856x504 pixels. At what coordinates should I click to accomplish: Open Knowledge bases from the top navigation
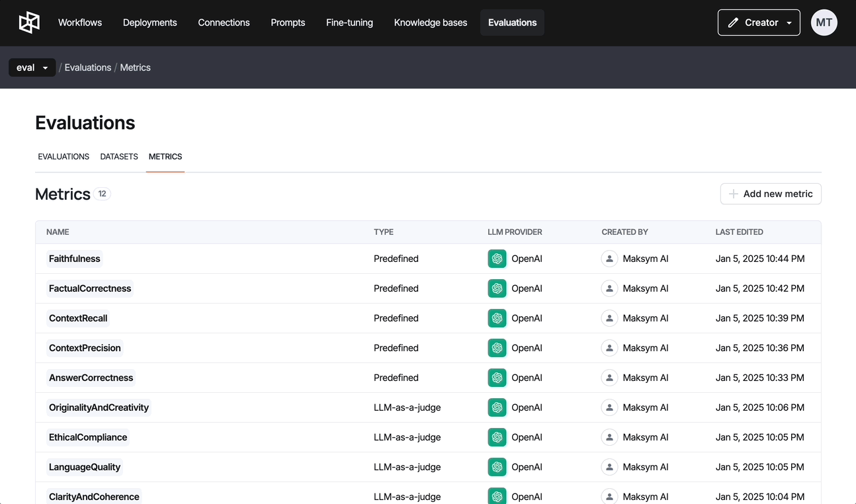pos(430,22)
